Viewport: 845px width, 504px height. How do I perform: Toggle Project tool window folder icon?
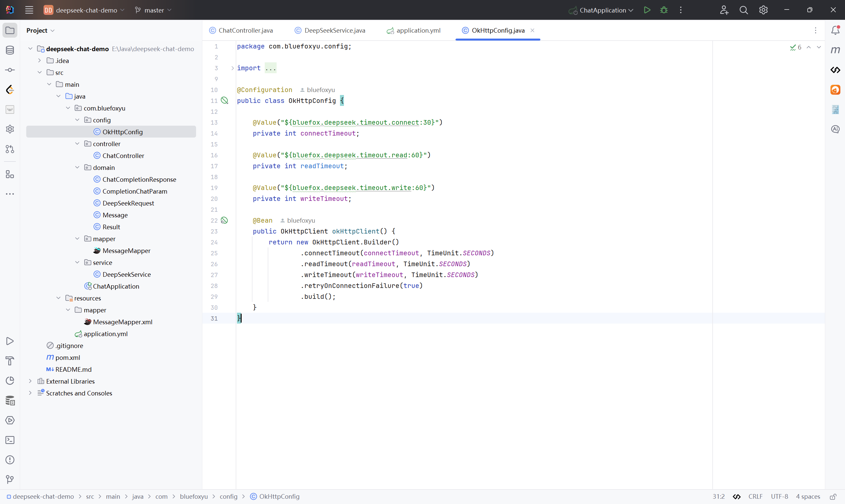10,31
